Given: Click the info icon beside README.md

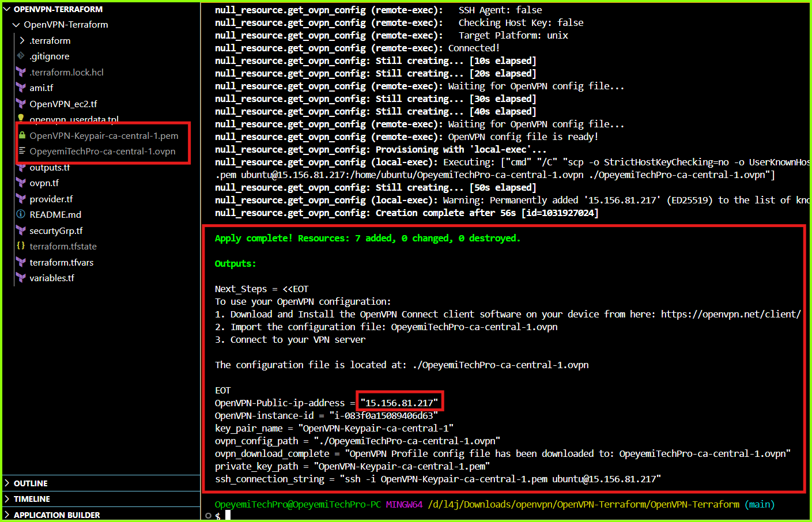Looking at the screenshot, I should [x=21, y=214].
